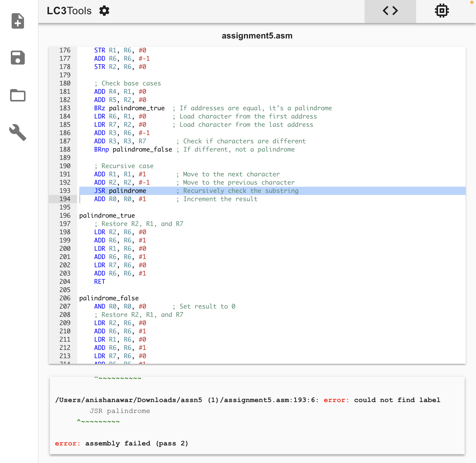Click the palindrome_false label line
The width and height of the screenshot is (476, 463).
coord(109,298)
